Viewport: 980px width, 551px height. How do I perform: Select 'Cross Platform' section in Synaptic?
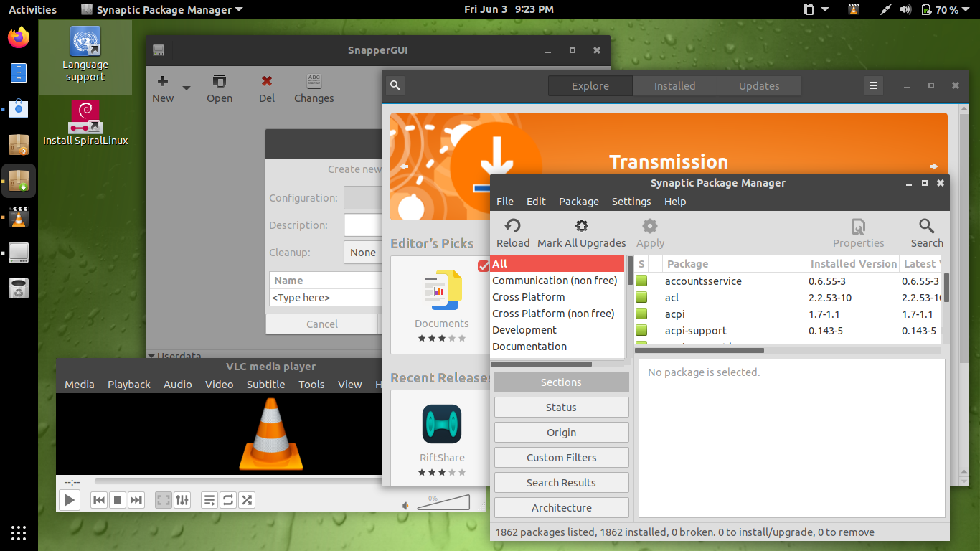pyautogui.click(x=557, y=297)
